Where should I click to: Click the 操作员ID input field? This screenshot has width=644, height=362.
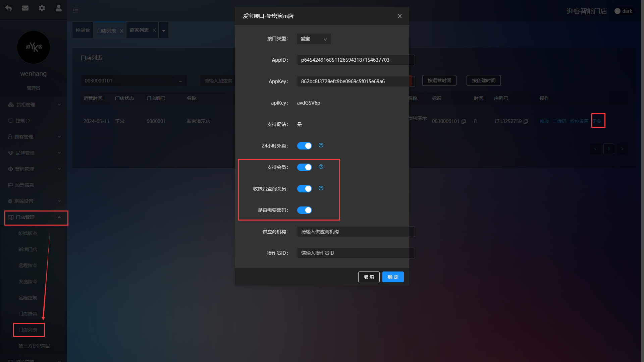tap(356, 253)
